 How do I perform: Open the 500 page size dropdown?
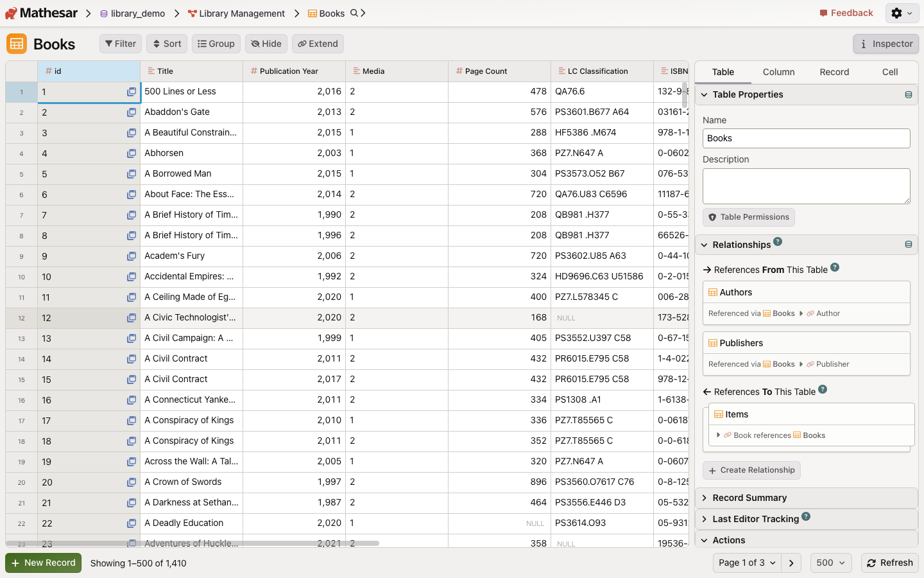pos(832,563)
